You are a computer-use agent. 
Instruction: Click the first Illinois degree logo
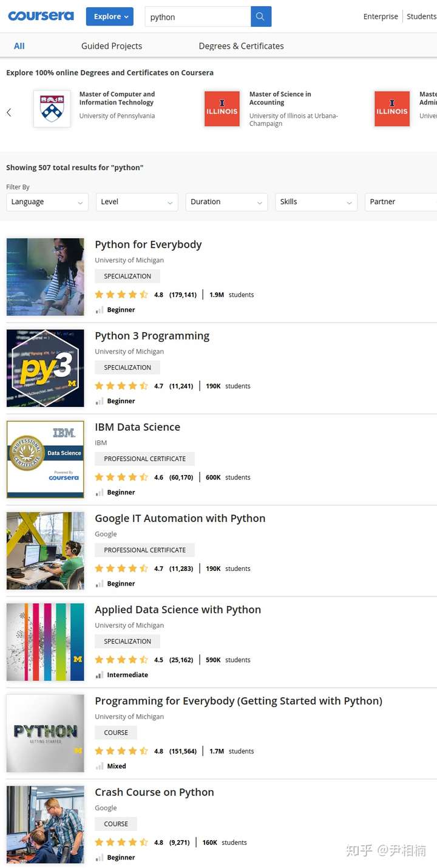222,109
